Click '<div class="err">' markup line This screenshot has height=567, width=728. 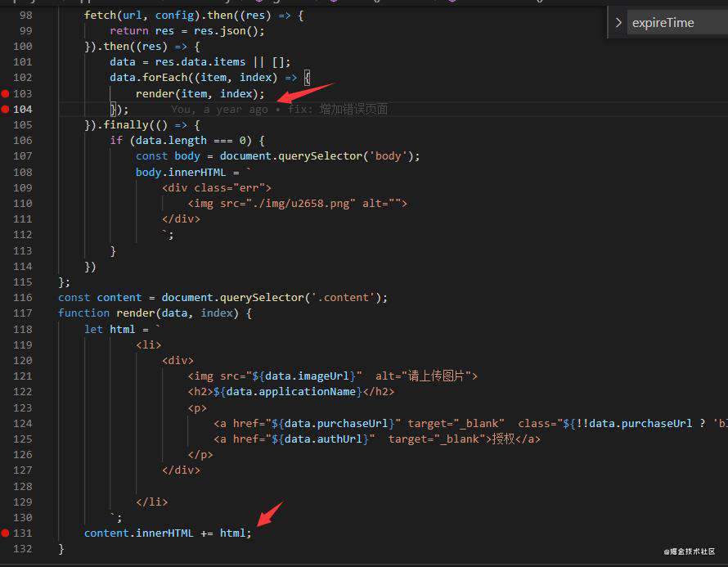[x=217, y=188]
